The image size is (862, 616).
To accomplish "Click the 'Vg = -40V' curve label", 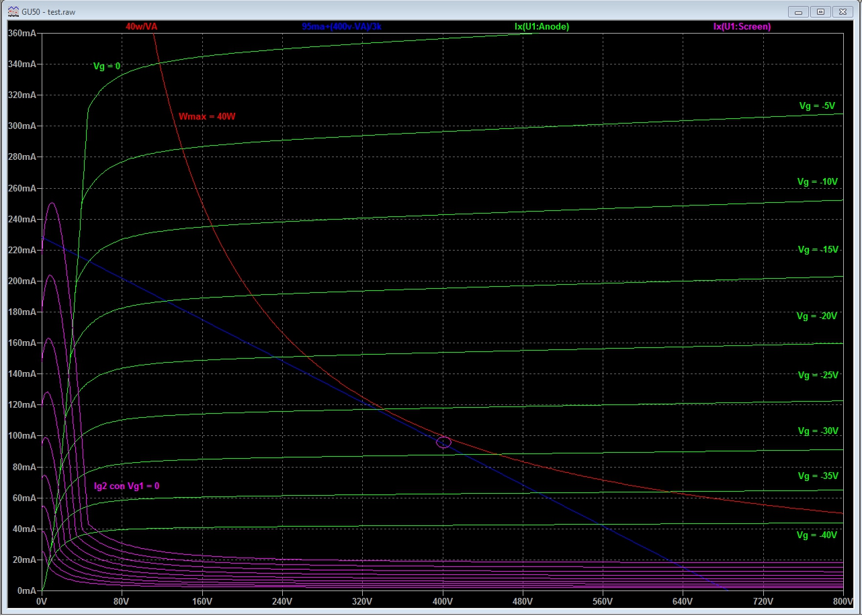I will (817, 535).
